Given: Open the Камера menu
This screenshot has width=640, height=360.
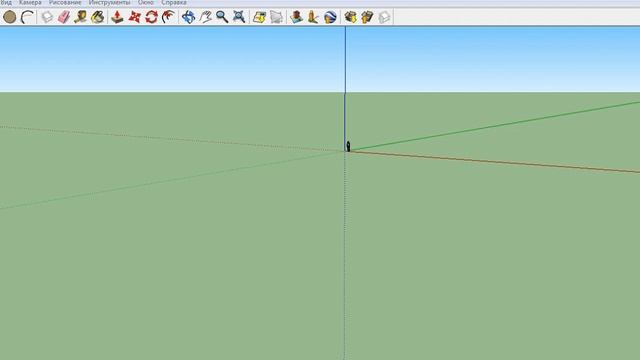Looking at the screenshot, I should 30,2.
